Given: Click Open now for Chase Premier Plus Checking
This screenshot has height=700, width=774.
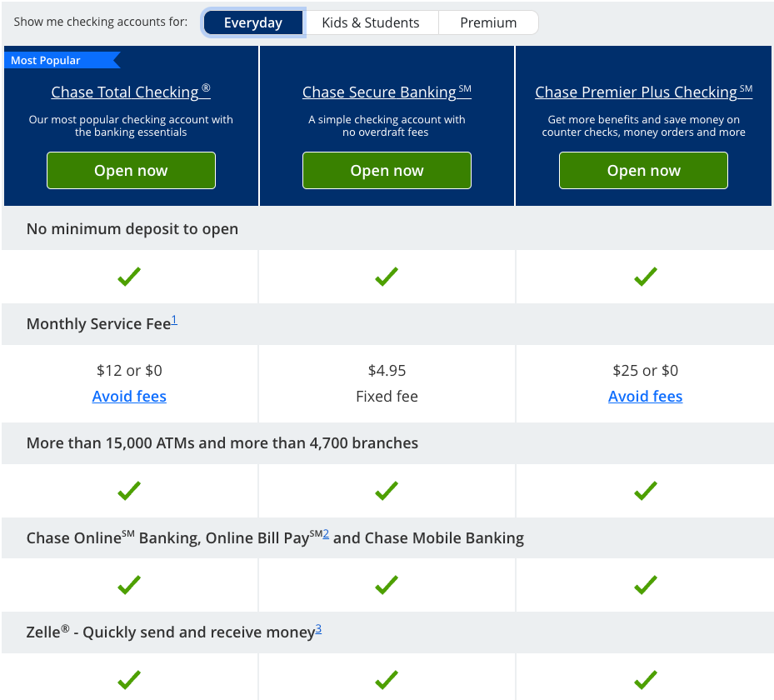Looking at the screenshot, I should pos(644,170).
